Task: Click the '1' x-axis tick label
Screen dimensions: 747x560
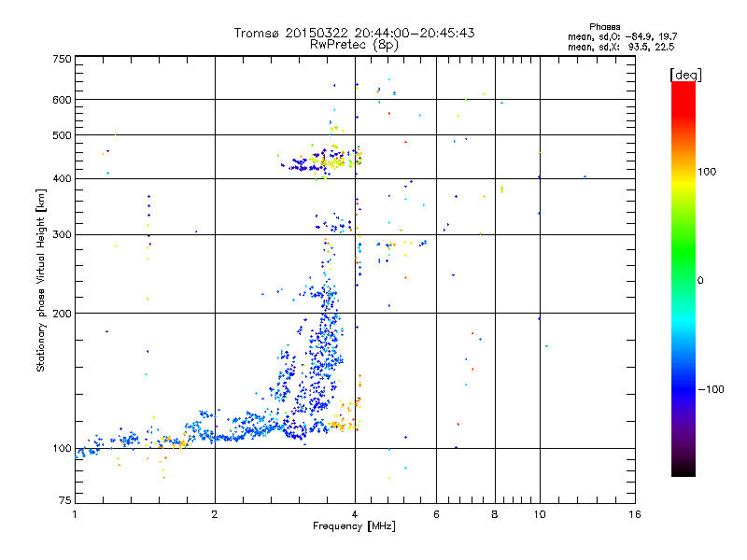Action: (75, 514)
